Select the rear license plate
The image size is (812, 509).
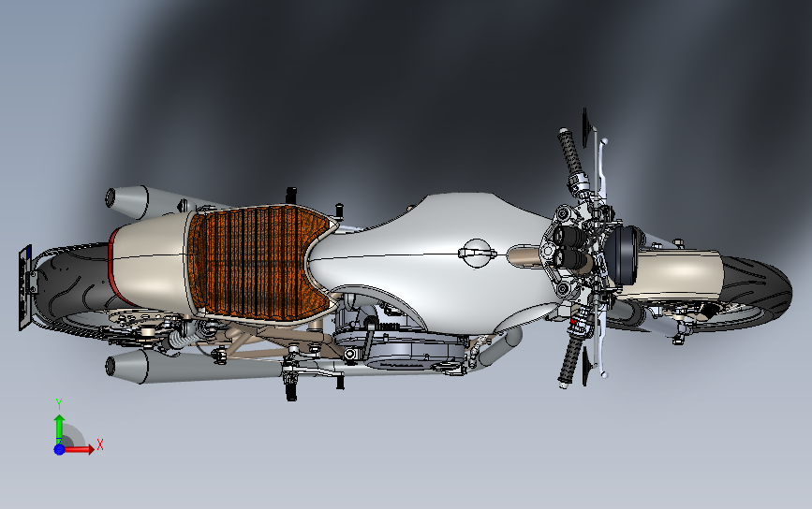(x=25, y=287)
